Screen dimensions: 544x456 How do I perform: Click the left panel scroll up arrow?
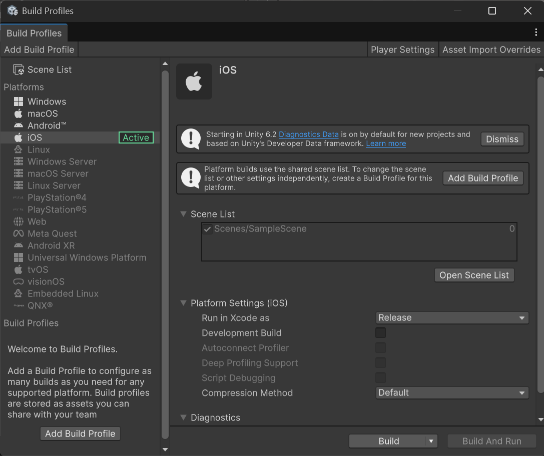[x=165, y=64]
